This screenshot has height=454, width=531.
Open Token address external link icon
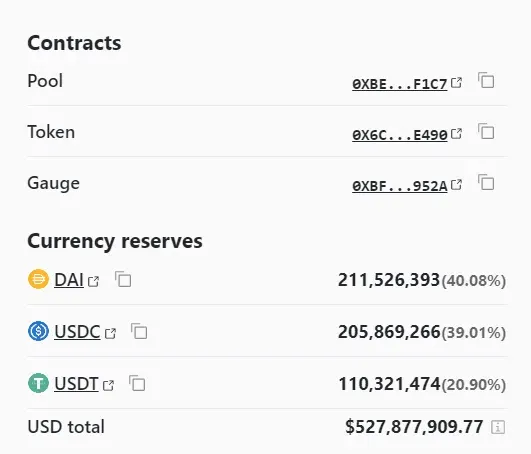click(x=456, y=133)
